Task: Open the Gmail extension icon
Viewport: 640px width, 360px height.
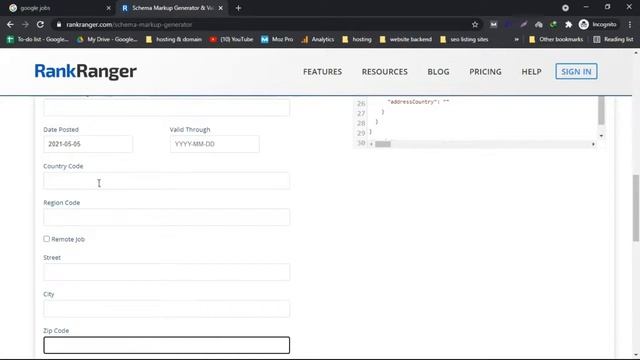Action: 493,24
